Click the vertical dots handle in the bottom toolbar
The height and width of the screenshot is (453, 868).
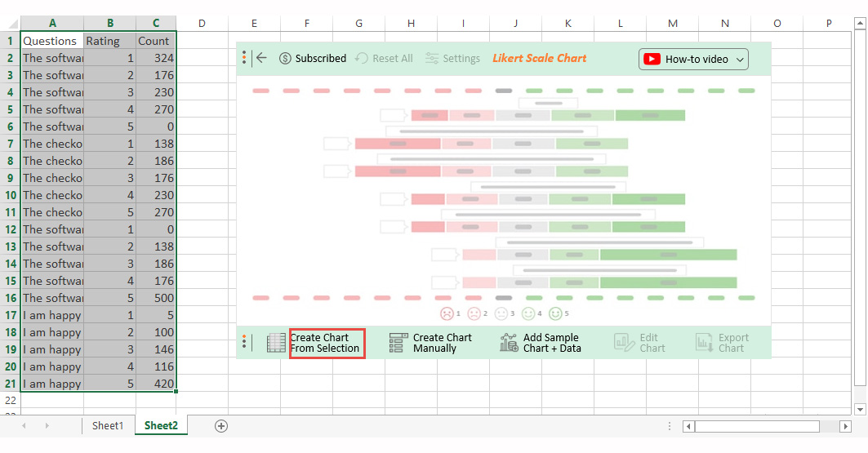point(244,342)
